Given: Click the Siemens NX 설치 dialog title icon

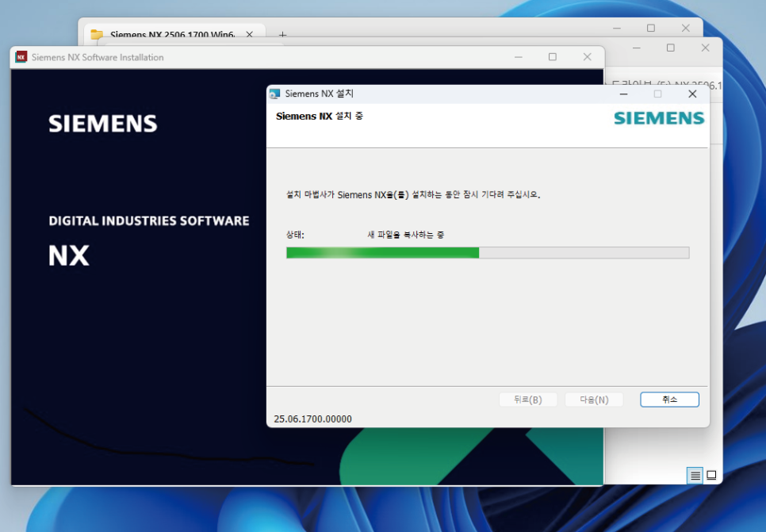Looking at the screenshot, I should click(x=275, y=94).
